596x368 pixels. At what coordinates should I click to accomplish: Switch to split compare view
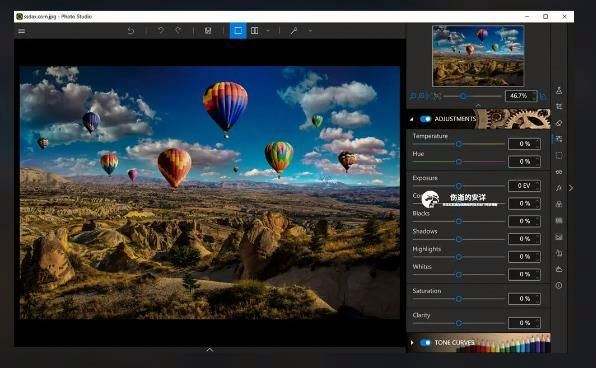pos(255,30)
